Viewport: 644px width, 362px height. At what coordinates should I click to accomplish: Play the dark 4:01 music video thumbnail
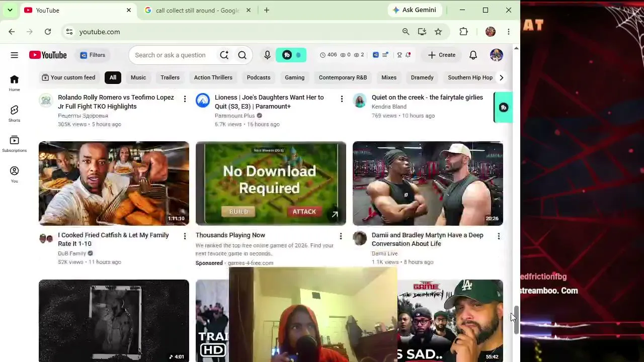[114, 321]
